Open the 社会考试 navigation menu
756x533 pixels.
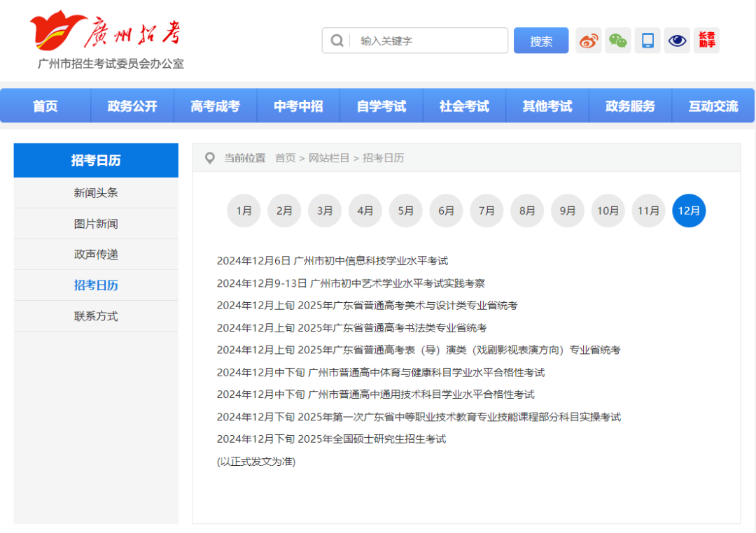(464, 106)
